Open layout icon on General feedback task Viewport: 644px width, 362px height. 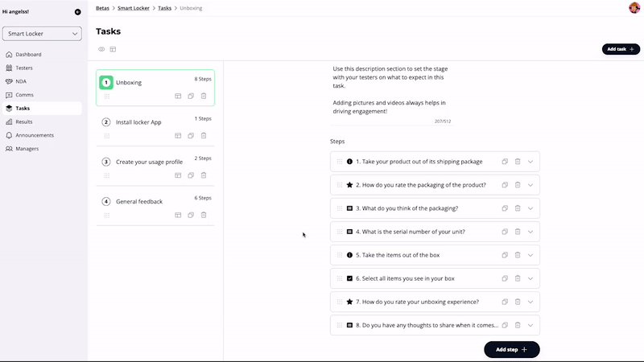tap(178, 215)
